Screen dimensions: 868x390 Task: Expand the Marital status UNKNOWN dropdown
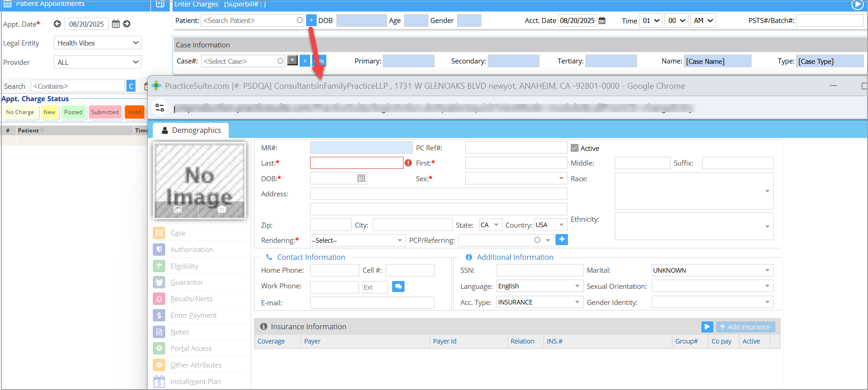(x=712, y=270)
